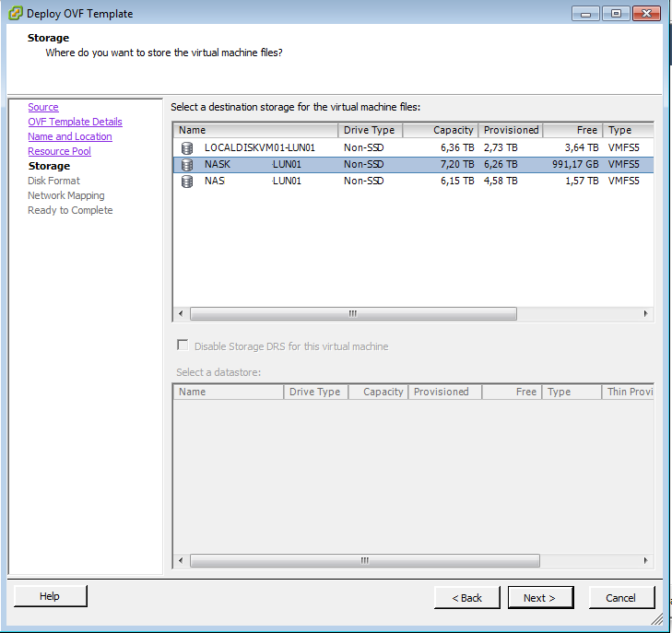
Task: Click the LOCALDISKVM01-LUN01 datastore icon
Action: pos(187,147)
